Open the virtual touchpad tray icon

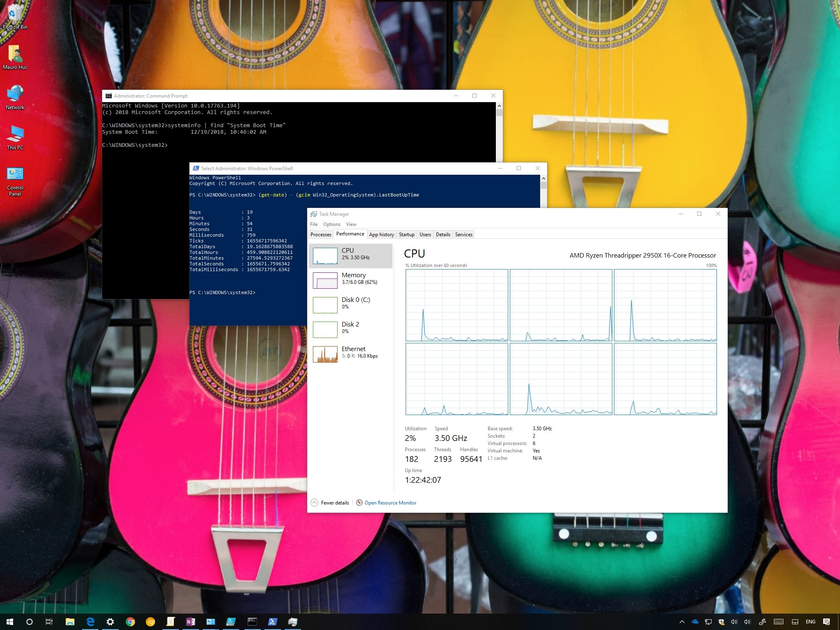click(x=795, y=622)
